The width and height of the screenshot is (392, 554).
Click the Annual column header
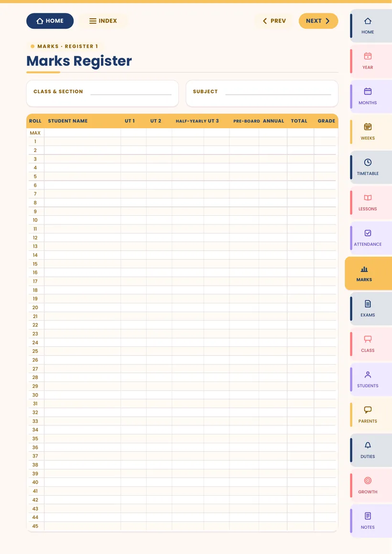click(273, 121)
